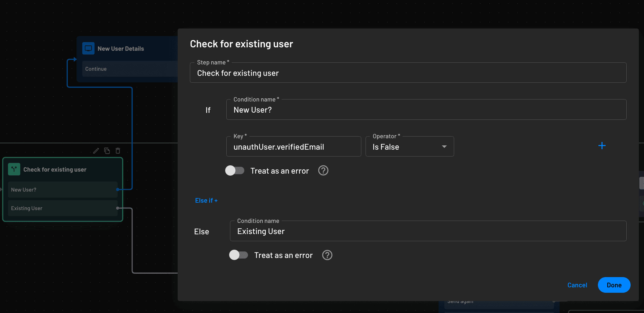Click the edit pencil icon above the node
The height and width of the screenshot is (313, 644).
[x=96, y=151]
